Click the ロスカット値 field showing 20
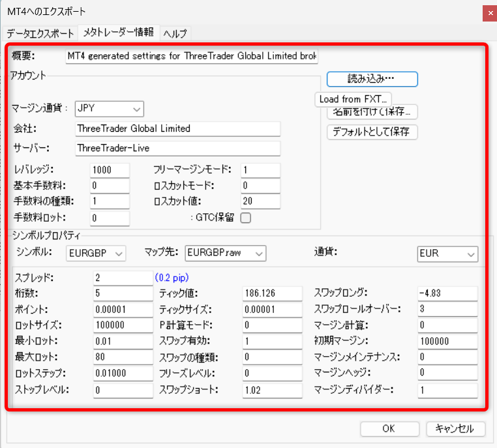 260,202
